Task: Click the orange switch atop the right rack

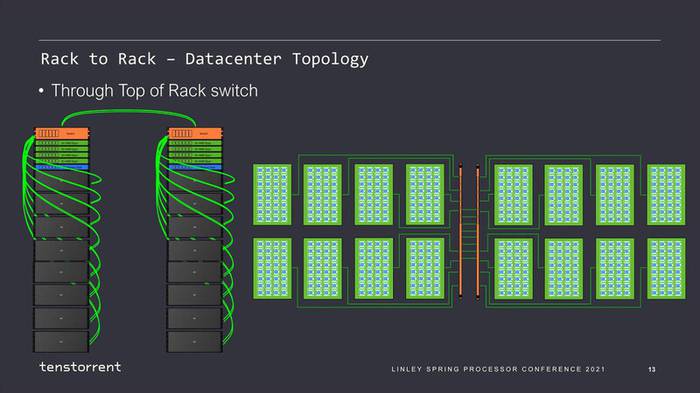Action: pyautogui.click(x=195, y=133)
